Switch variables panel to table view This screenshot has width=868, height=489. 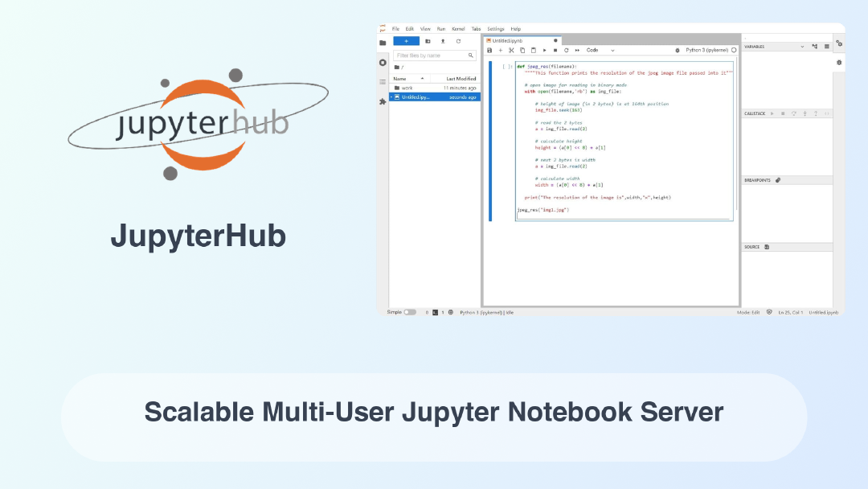826,47
